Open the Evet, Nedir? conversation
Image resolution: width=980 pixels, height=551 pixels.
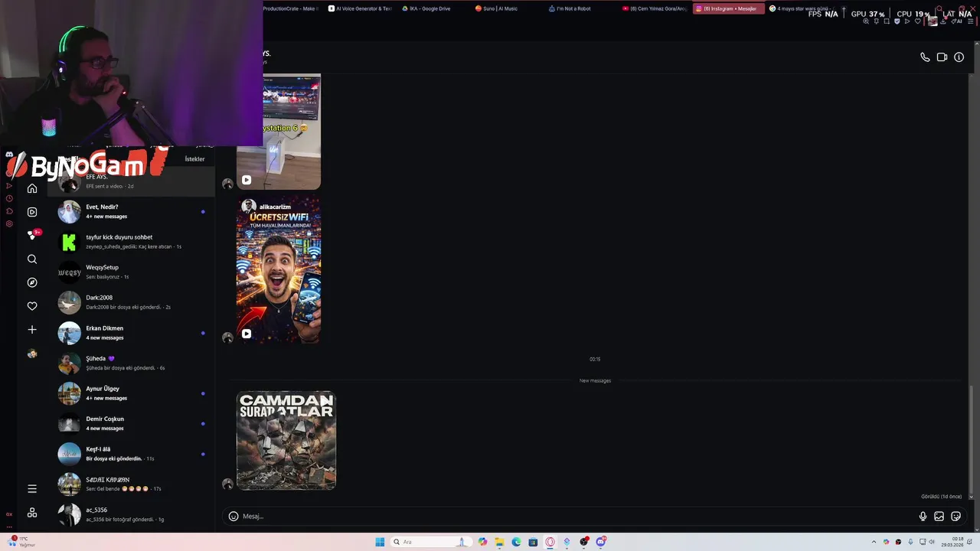click(x=131, y=211)
